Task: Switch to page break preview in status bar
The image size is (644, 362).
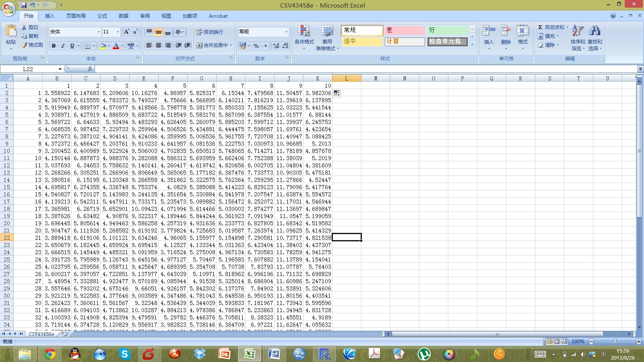Action: pos(564,341)
